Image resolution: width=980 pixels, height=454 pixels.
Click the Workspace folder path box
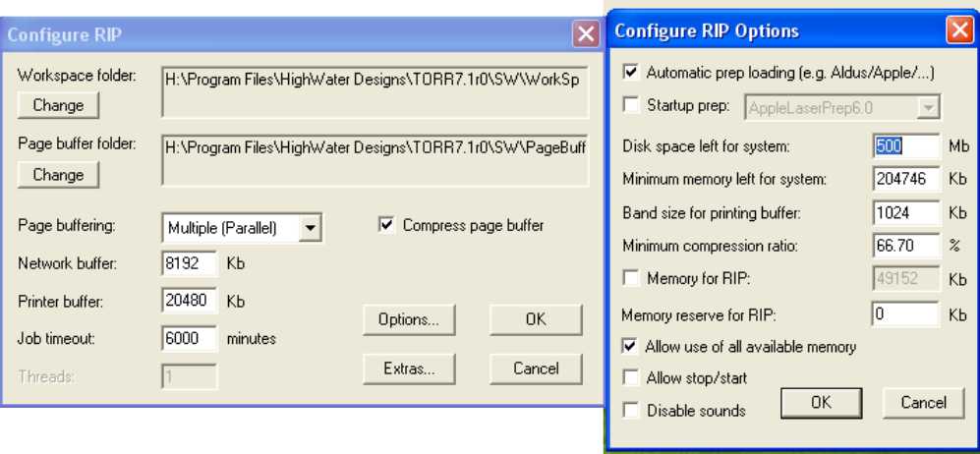click(x=375, y=91)
